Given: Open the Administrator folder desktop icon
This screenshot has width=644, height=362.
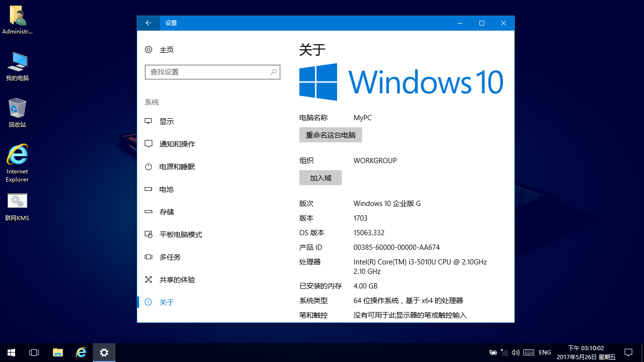Looking at the screenshot, I should point(17,21).
